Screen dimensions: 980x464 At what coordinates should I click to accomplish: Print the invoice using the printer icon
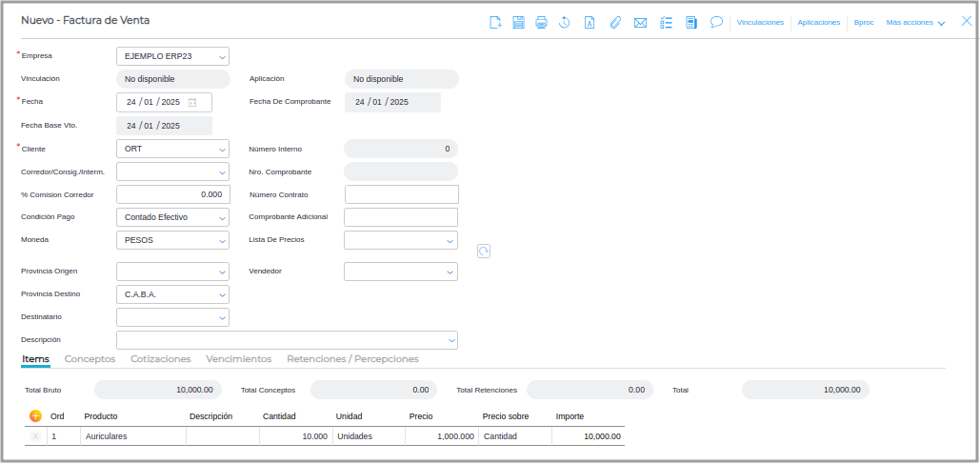pyautogui.click(x=542, y=22)
